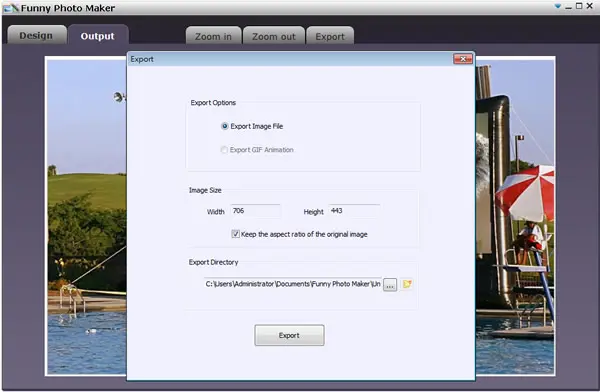Click the Zoom out toolbar button

[274, 36]
